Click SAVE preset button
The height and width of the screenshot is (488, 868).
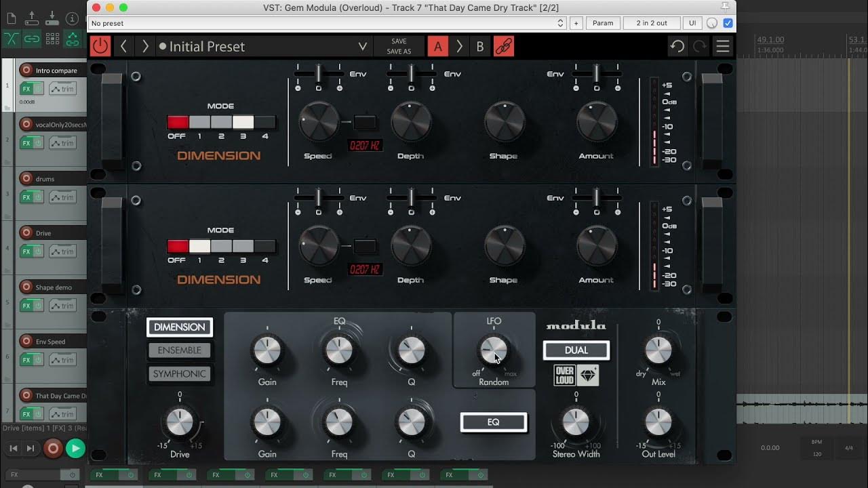(399, 41)
